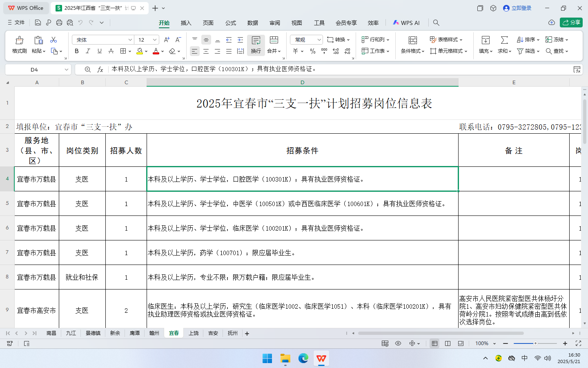Viewport: 588px width, 368px height.
Task: Click the Freeze panes (冻结) button
Action: (x=557, y=40)
